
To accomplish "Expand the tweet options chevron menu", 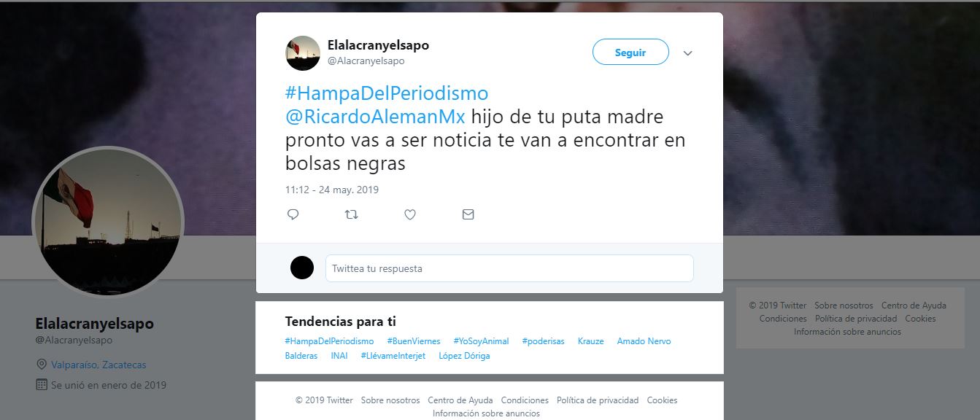I will (x=687, y=53).
